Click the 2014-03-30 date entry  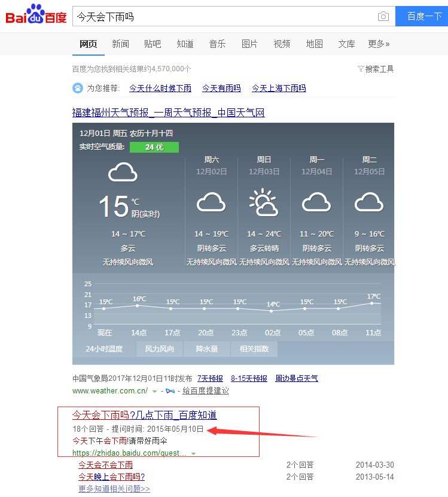pyautogui.click(x=374, y=465)
